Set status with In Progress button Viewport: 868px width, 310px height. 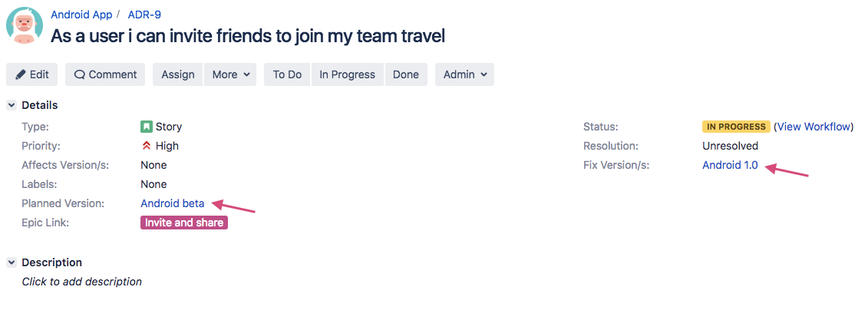click(x=347, y=74)
